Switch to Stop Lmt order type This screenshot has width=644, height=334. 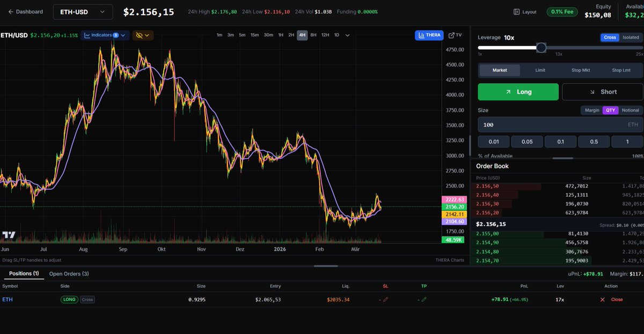click(x=621, y=70)
